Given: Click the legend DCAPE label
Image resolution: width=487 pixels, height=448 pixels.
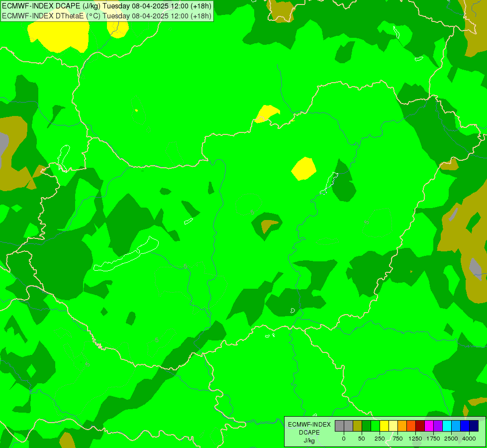Looking at the screenshot, I should click(x=309, y=433).
